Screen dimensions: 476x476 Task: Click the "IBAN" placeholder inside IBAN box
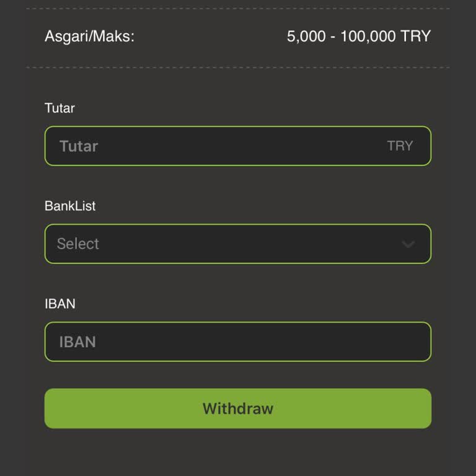pyautogui.click(x=77, y=342)
